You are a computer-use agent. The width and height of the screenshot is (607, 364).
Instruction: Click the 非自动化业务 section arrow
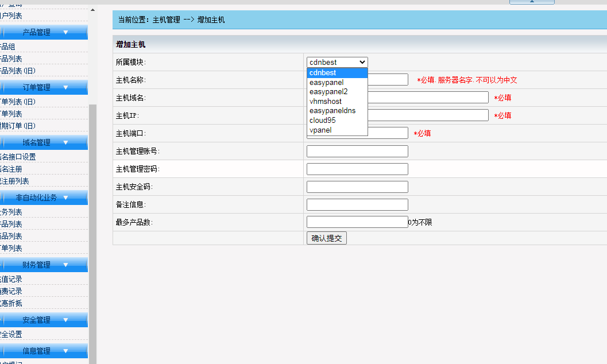[65, 198]
